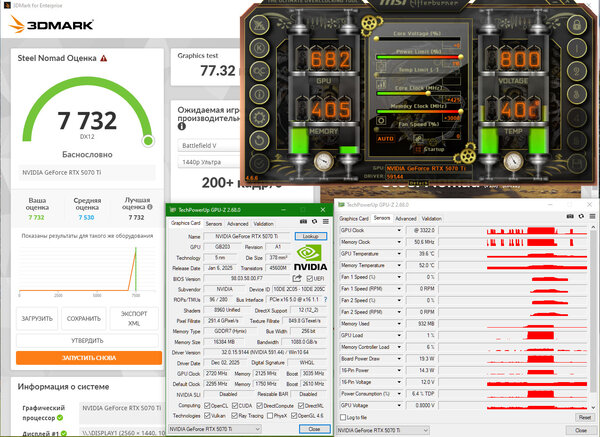The image size is (600, 437).
Task: Toggle the OpenCL checkbox
Action: [207, 405]
